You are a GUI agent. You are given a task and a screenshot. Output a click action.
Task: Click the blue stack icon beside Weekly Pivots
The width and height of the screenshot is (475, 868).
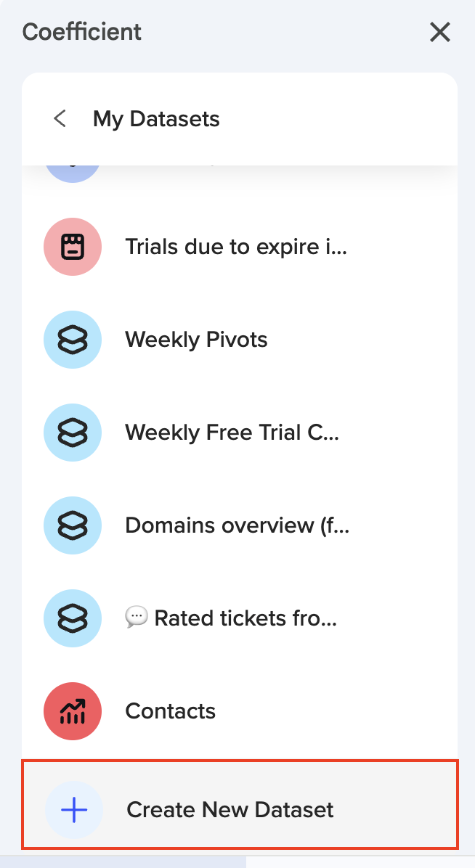pyautogui.click(x=73, y=340)
